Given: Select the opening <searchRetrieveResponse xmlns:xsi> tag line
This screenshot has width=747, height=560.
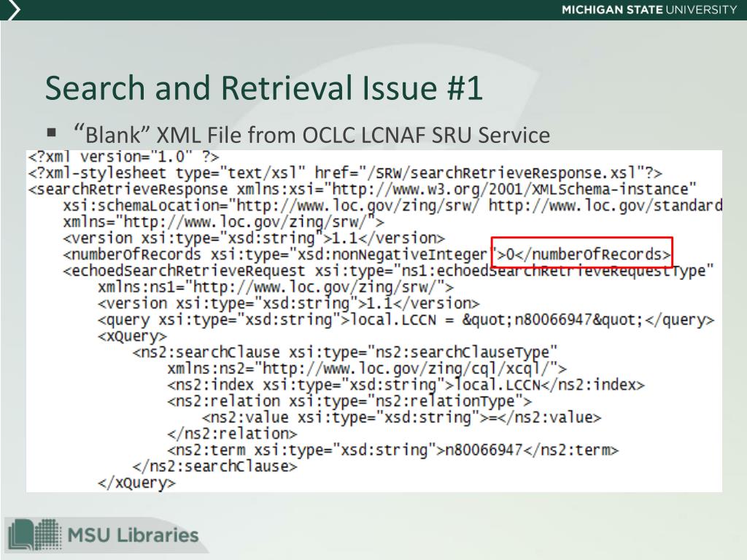Looking at the screenshot, I should (362, 189).
